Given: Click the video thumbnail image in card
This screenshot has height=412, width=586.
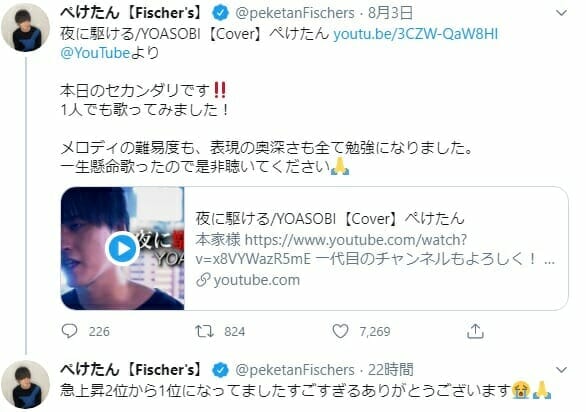Looking at the screenshot, I should 123,248.
